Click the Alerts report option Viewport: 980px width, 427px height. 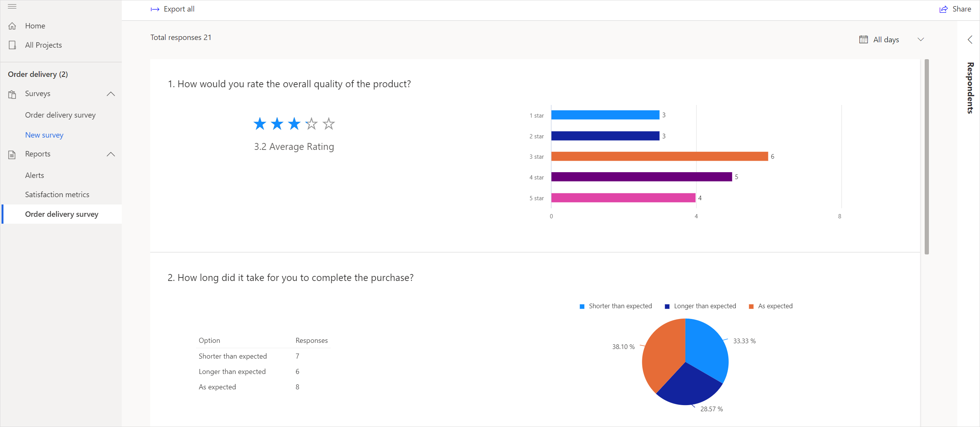point(34,175)
